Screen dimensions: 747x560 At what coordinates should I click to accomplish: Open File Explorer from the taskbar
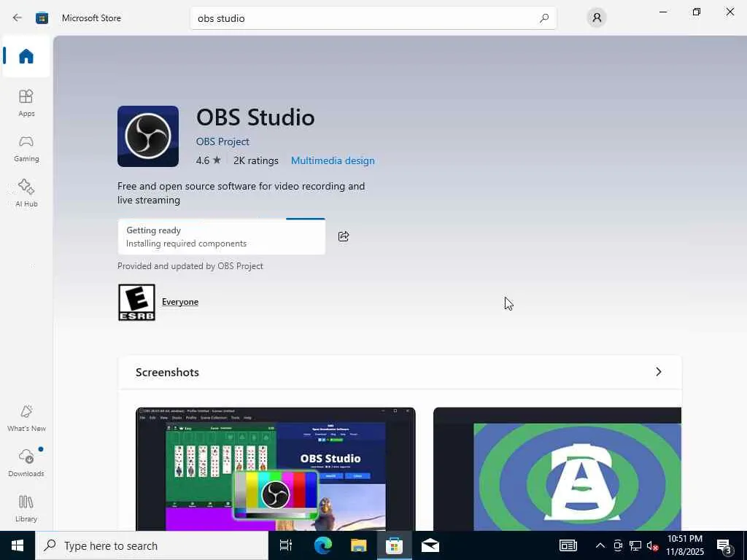pos(358,545)
